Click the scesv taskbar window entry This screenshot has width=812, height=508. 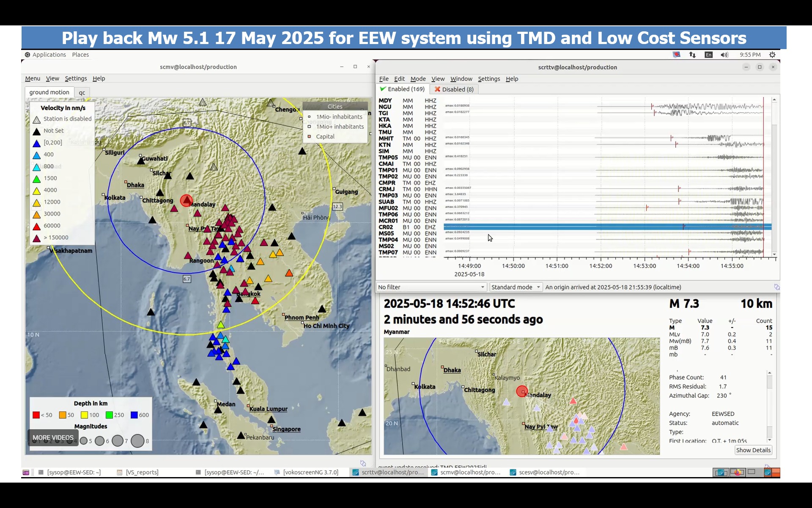point(544,472)
